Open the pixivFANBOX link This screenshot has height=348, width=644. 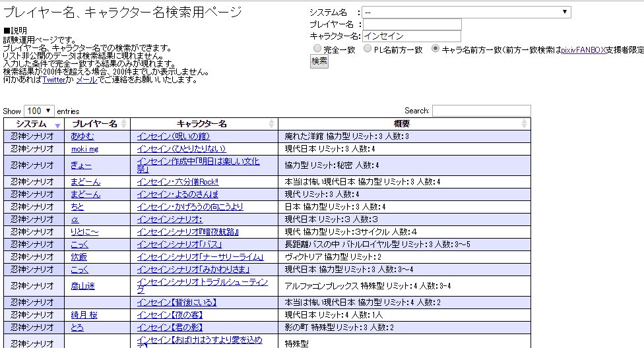[x=583, y=50]
